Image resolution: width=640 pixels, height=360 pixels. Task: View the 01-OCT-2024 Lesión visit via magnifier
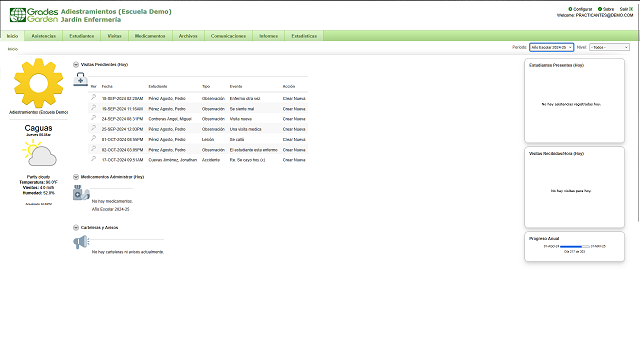(93, 138)
